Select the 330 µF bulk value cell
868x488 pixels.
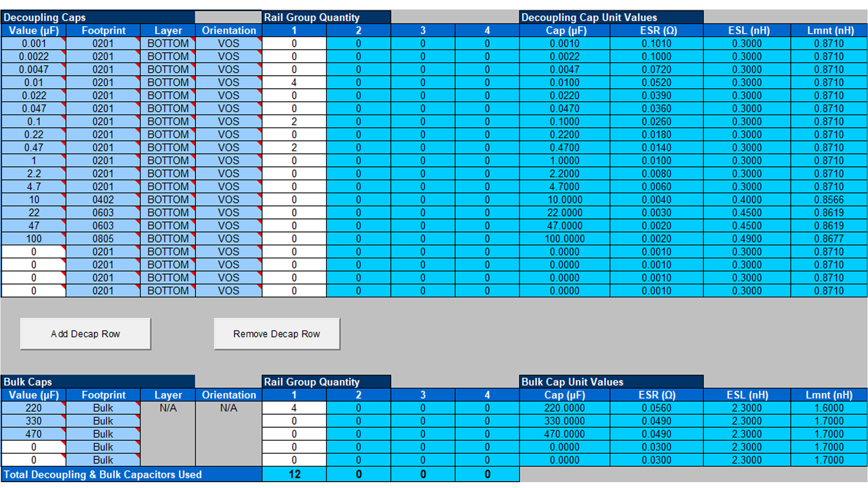click(34, 421)
